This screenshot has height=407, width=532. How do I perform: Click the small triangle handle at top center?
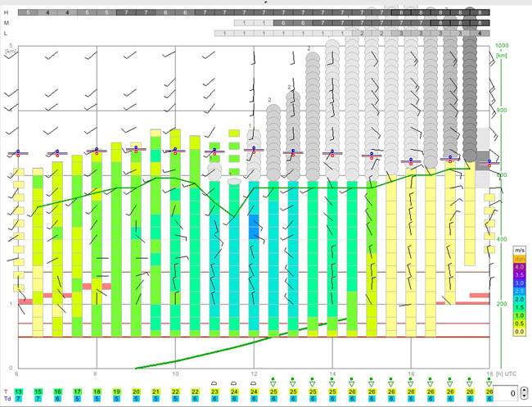tap(266, 2)
